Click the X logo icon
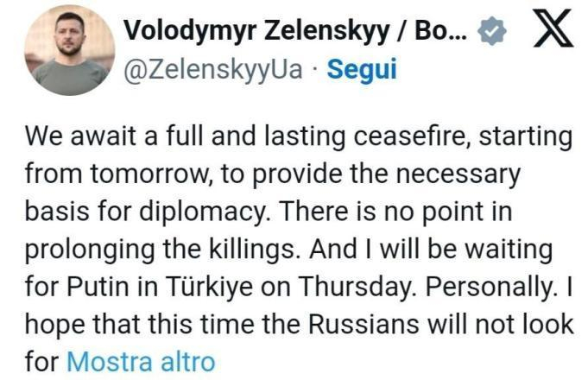The height and width of the screenshot is (380, 588). click(x=553, y=28)
